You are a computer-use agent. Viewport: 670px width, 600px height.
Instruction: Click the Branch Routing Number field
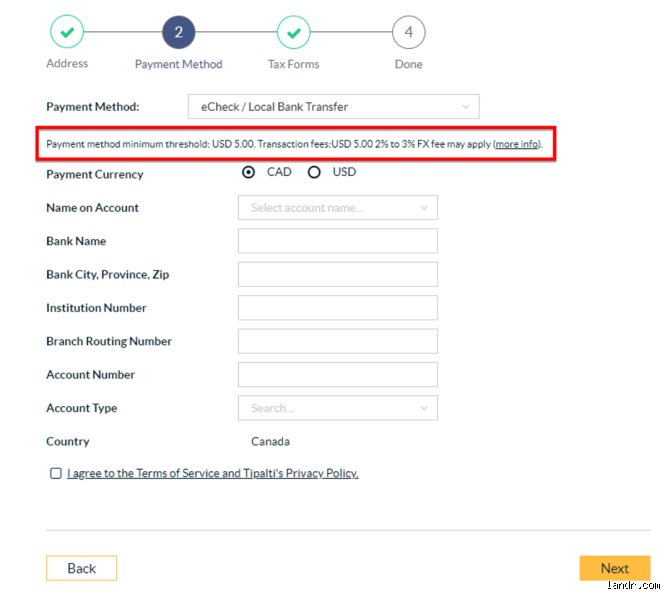[338, 341]
